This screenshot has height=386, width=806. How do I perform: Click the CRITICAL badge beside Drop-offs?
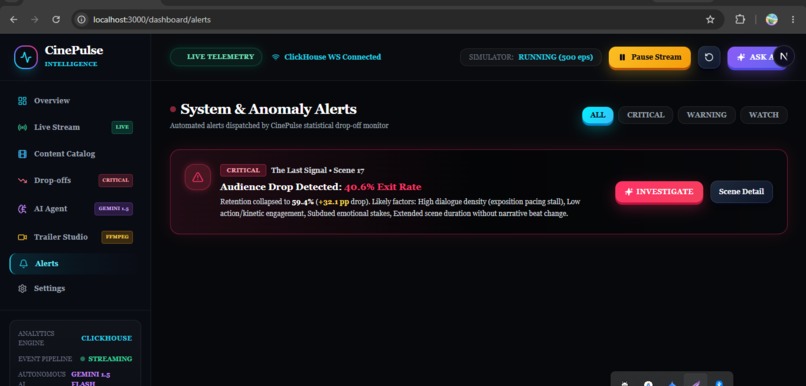point(116,180)
